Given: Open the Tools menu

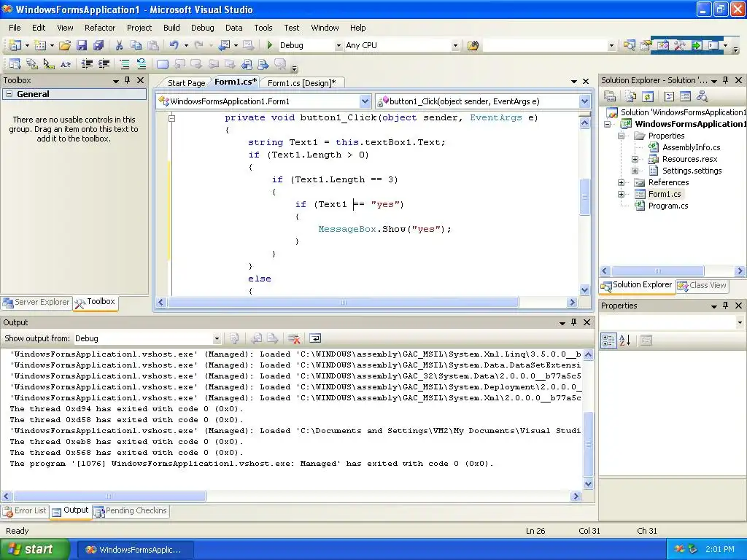Looking at the screenshot, I should click(263, 28).
